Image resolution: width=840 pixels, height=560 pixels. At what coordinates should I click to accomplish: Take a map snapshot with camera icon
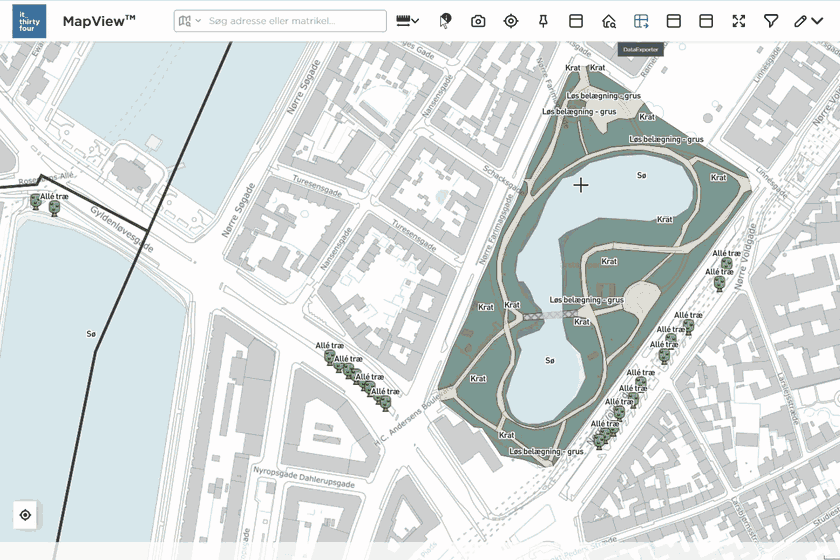478,21
